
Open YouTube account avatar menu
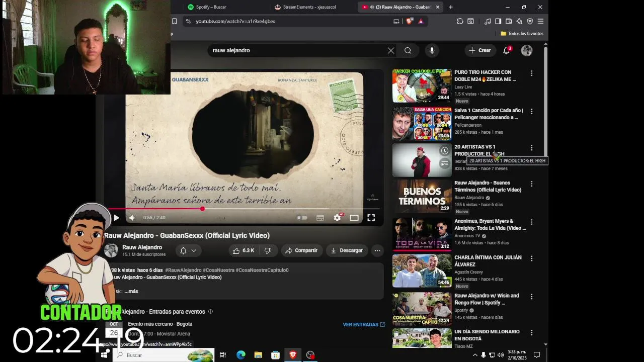(527, 50)
